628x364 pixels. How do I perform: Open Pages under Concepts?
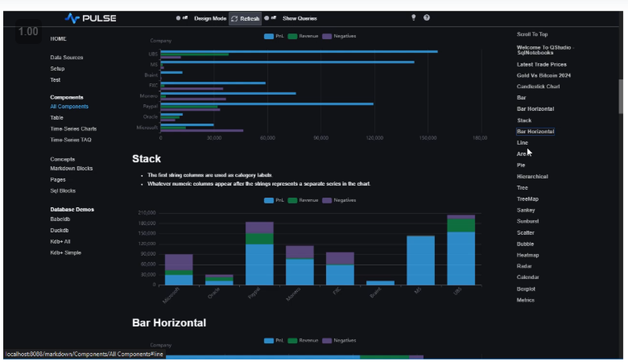tap(58, 179)
